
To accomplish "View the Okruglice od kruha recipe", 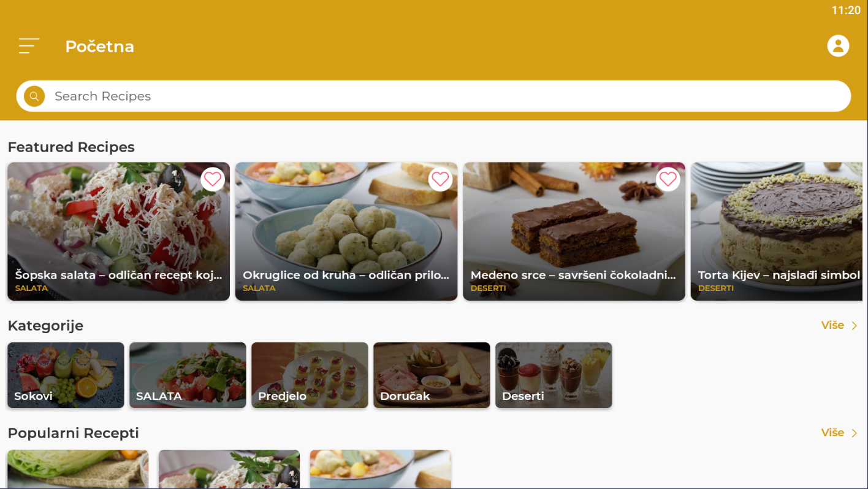I will 346,231.
